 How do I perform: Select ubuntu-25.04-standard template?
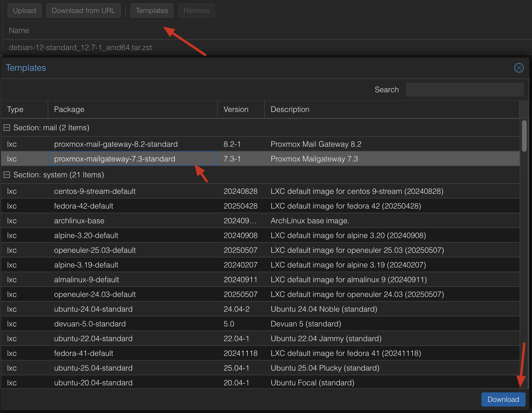tap(260, 368)
